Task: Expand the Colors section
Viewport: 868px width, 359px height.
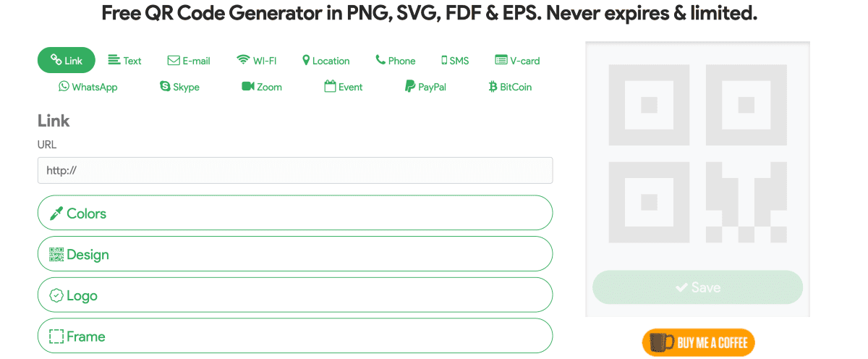Action: click(295, 213)
